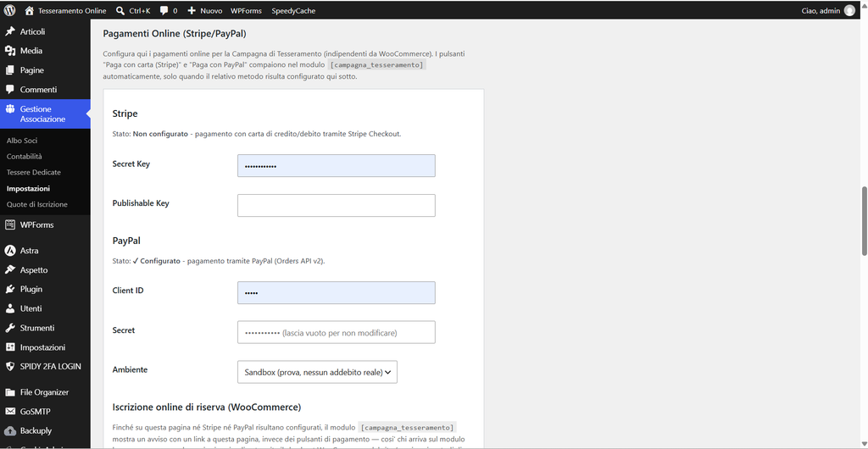This screenshot has width=868, height=449.
Task: Click the "✓ Configurato" status text
Action: tap(157, 261)
